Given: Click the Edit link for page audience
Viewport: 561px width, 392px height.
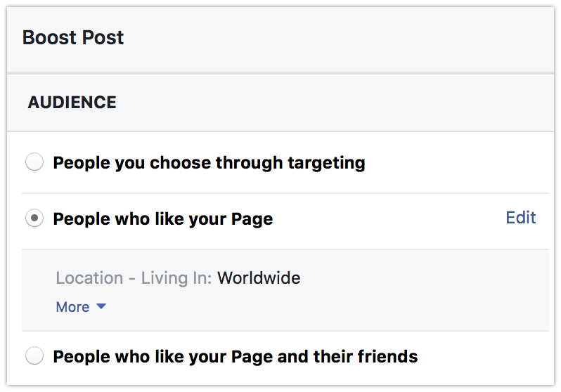Looking at the screenshot, I should tap(520, 218).
